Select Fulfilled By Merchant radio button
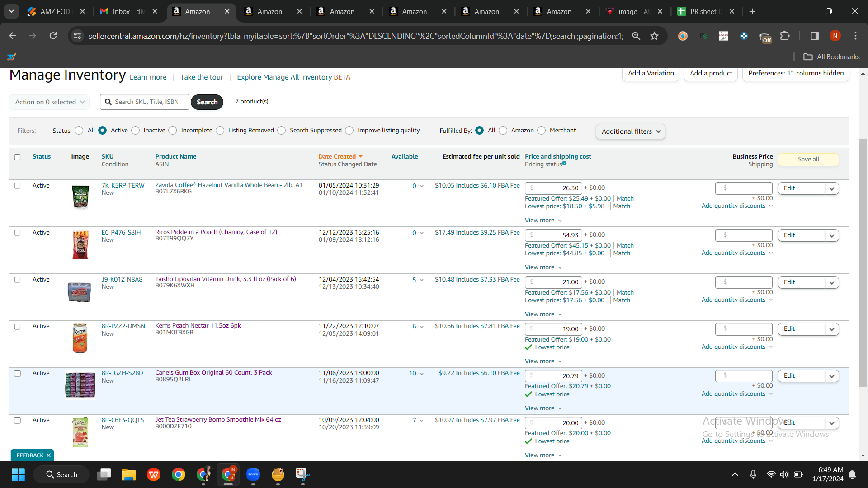This screenshot has width=868, height=488. pos(542,131)
